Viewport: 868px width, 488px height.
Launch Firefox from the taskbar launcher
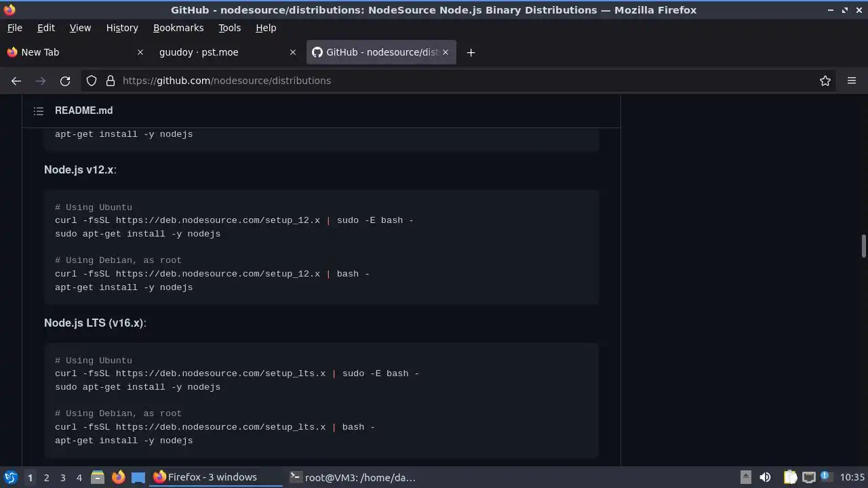(118, 477)
